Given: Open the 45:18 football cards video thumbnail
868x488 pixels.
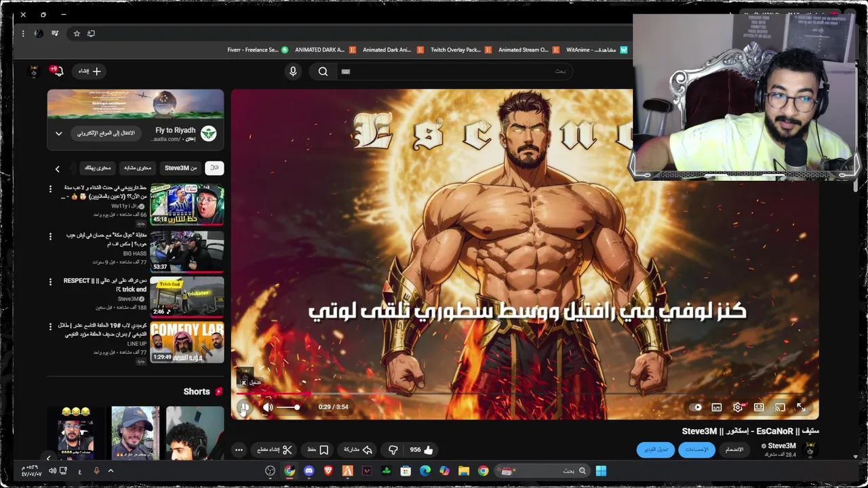Looking at the screenshot, I should [187, 204].
